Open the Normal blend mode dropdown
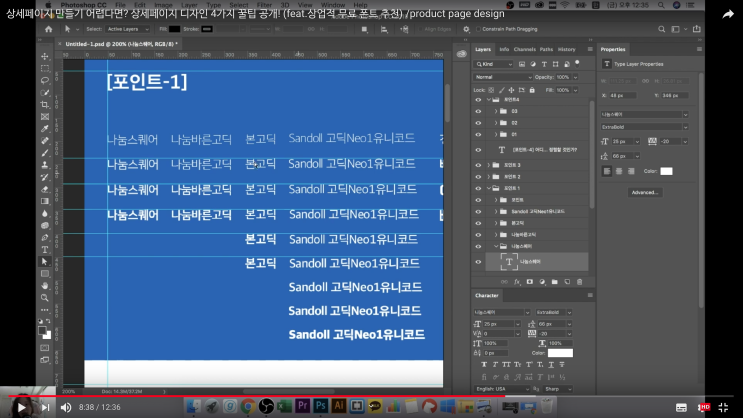The height and width of the screenshot is (418, 743). point(502,77)
